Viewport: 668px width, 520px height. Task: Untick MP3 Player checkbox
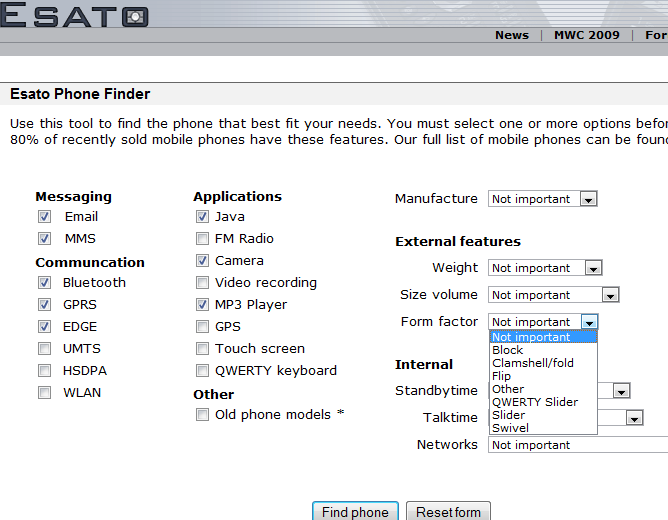coord(202,305)
